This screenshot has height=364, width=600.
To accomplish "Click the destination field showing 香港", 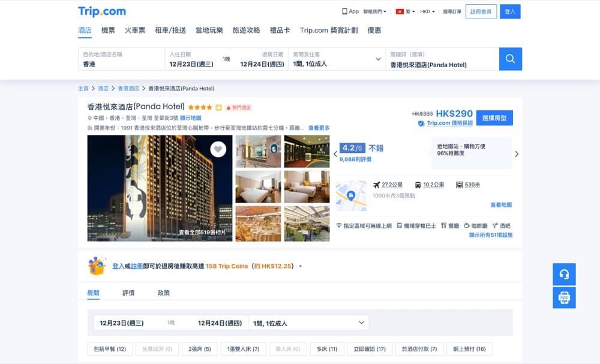I will [121, 59].
